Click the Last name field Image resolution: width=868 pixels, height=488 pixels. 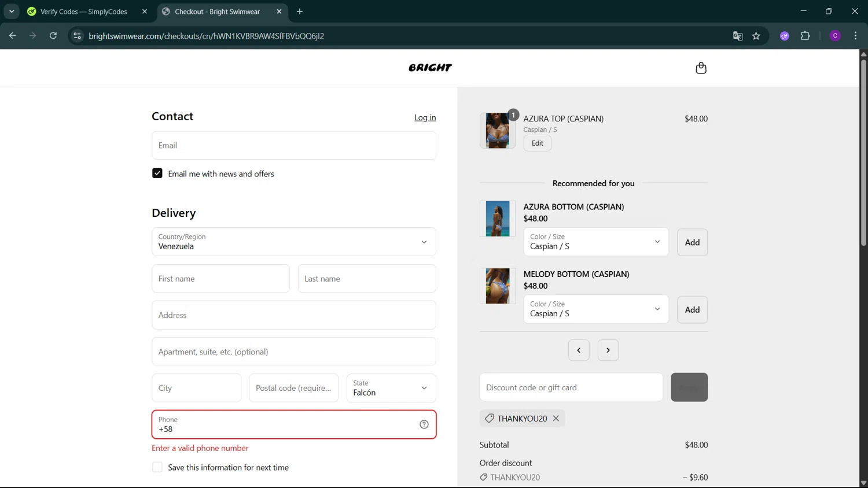click(367, 279)
